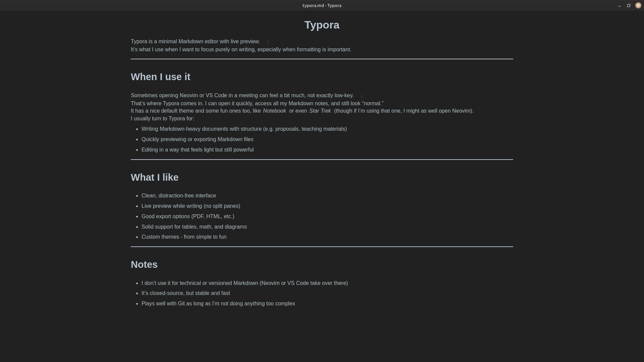Click the horizontal rule above 'What I like'
Screen dimensions: 644x362
click(322, 160)
